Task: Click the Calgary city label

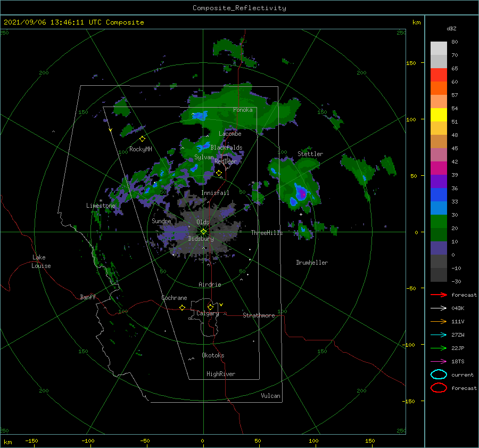Action: (208, 313)
